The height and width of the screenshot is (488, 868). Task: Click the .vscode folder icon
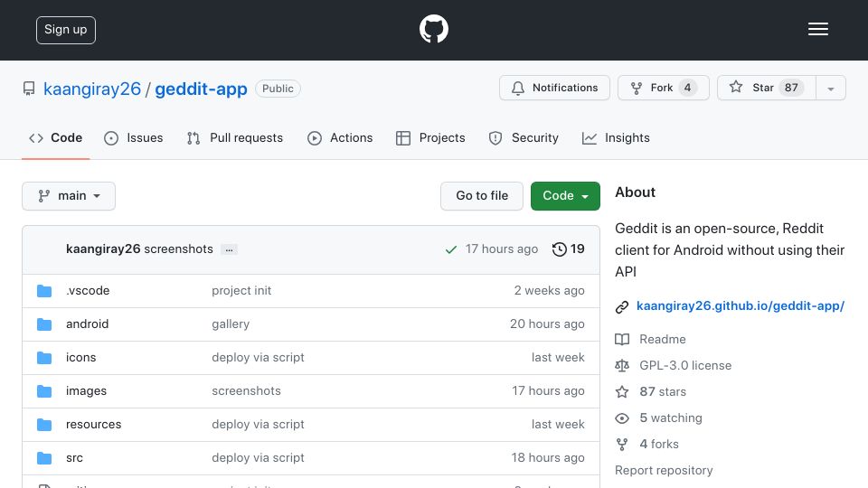click(x=44, y=290)
